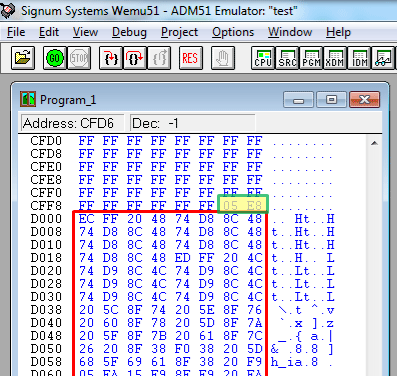Maximize the Program_1 window
The width and height of the screenshot is (397, 376).
pos(331,100)
